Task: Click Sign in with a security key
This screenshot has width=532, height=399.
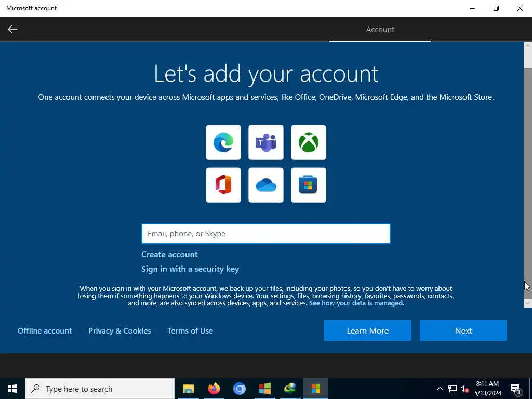Action: pos(190,269)
